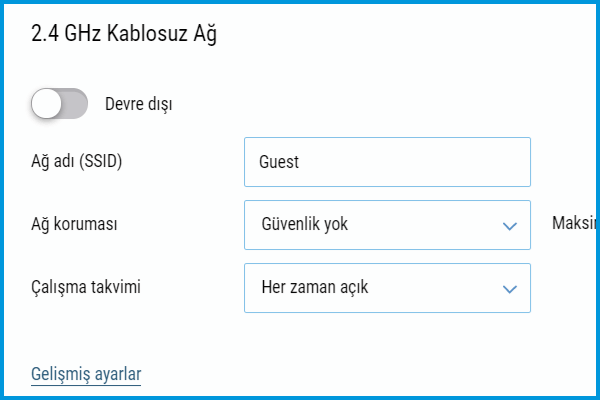Click the underline beneath "Gelişmiş ayarlar"
Viewport: 600px width, 400px height.
click(x=86, y=385)
